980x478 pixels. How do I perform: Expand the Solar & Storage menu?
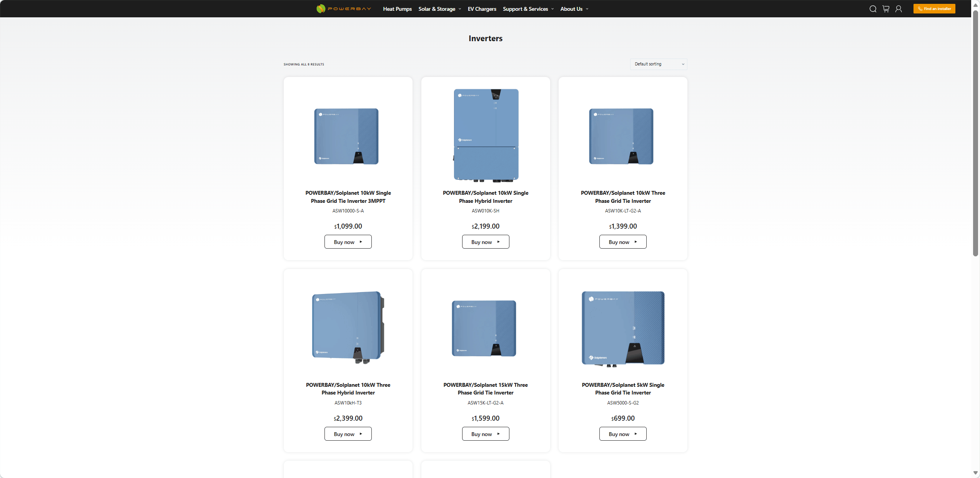point(440,9)
